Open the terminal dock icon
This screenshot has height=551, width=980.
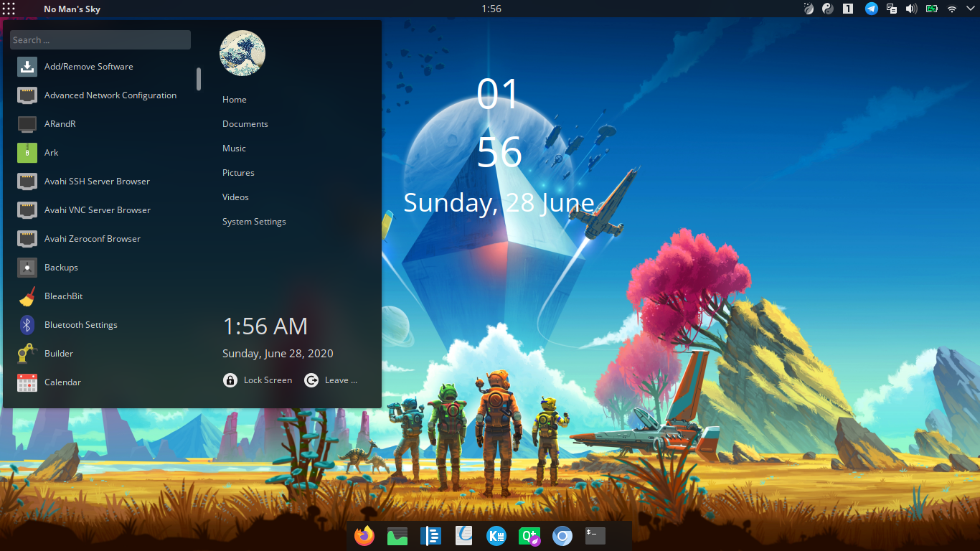(x=595, y=536)
